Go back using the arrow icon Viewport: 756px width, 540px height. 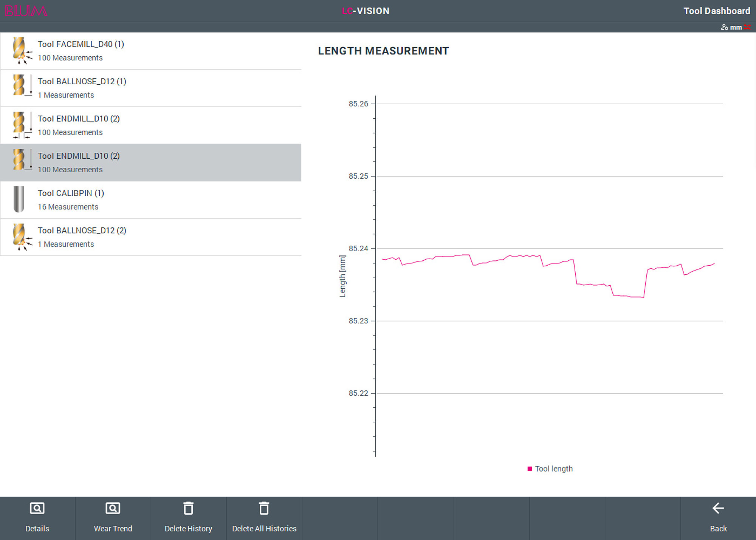coord(718,508)
